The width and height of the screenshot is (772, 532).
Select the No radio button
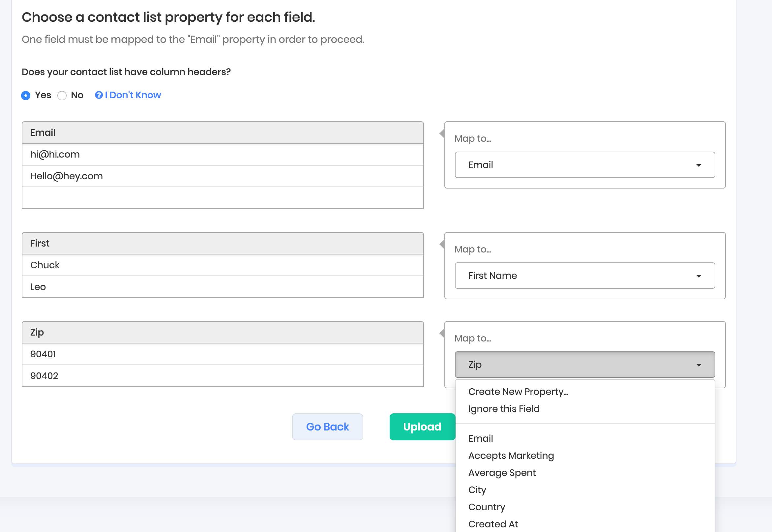62,96
